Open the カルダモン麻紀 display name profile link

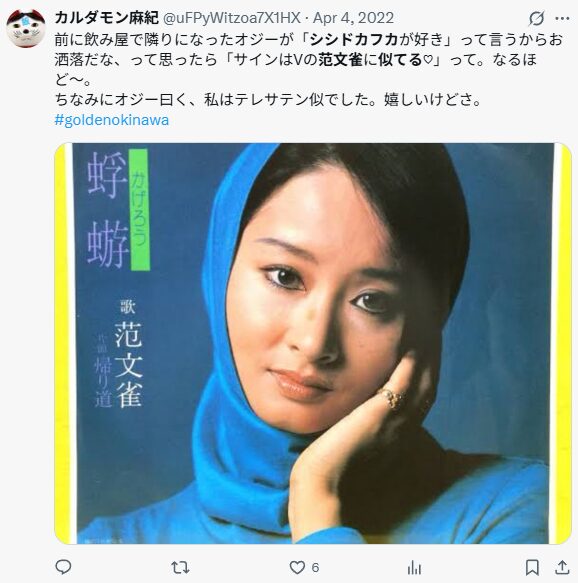[107, 17]
